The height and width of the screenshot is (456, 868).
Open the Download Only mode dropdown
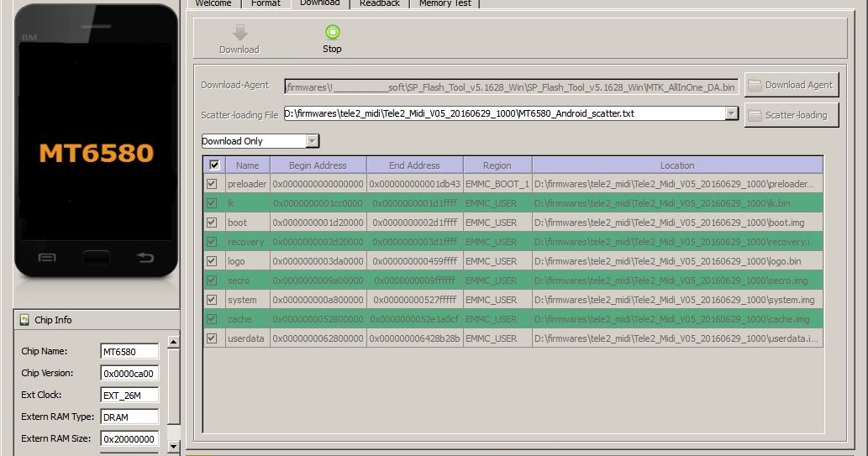point(313,141)
